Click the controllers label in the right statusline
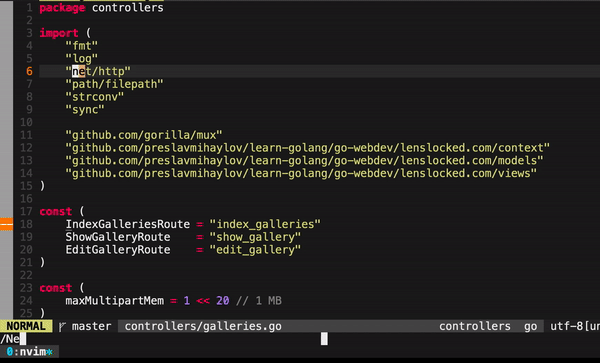 coord(474,326)
